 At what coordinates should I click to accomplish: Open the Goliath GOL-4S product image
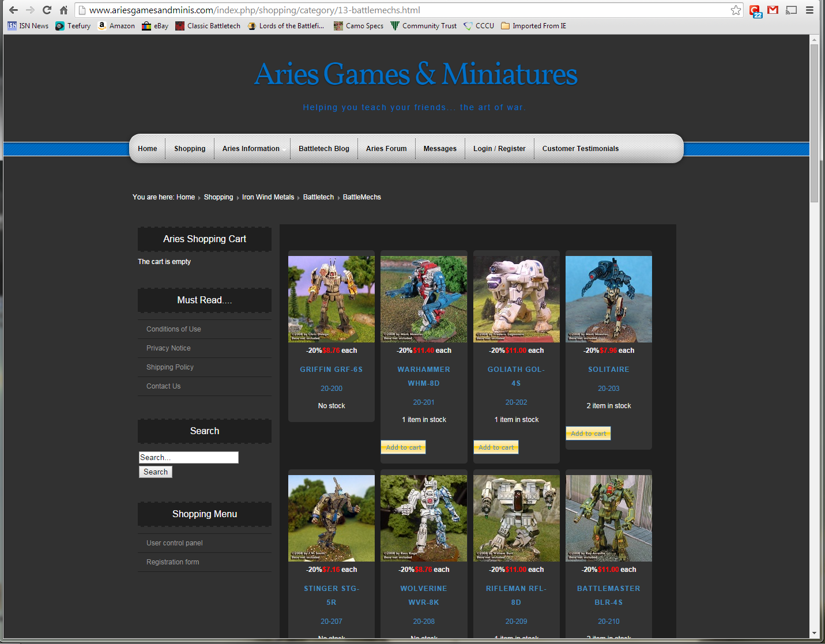click(517, 299)
